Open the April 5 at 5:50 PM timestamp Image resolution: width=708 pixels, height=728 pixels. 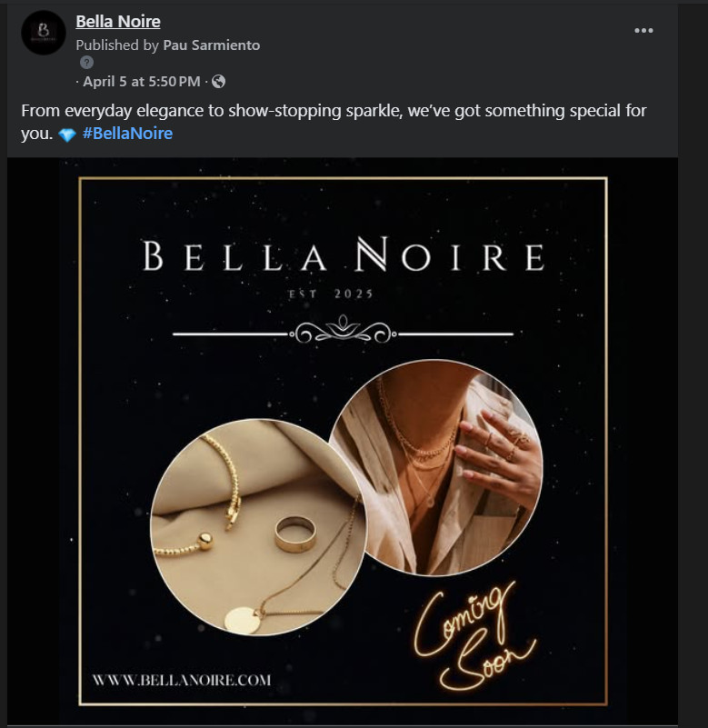[141, 82]
